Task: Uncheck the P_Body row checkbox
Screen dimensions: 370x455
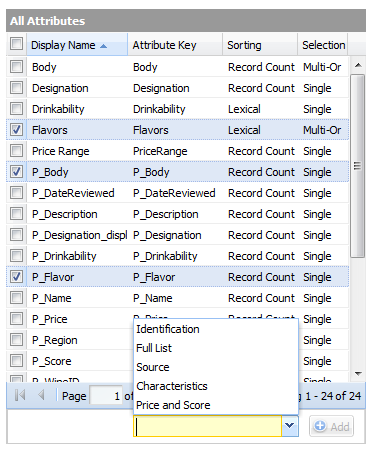Action: [x=16, y=172]
